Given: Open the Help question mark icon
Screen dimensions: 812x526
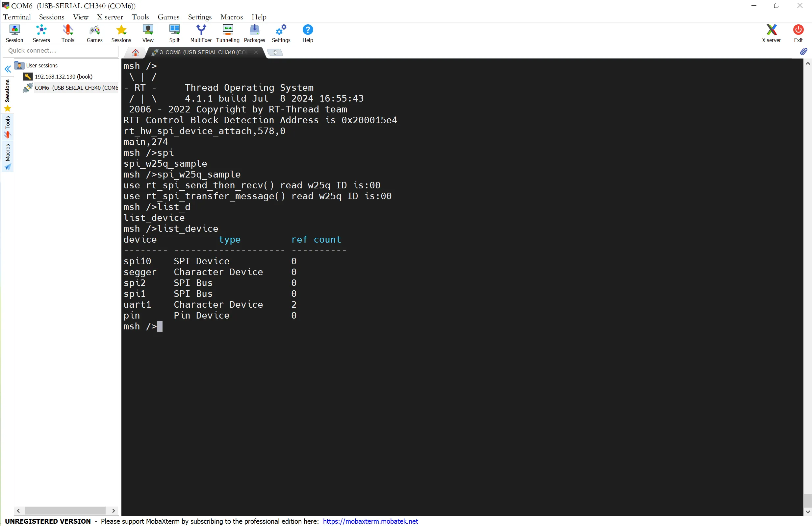Looking at the screenshot, I should tap(308, 34).
